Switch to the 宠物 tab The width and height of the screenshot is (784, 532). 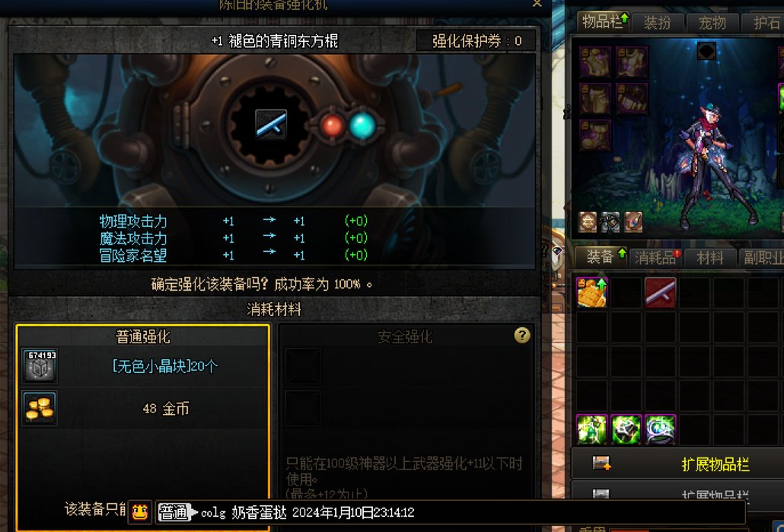click(x=712, y=23)
